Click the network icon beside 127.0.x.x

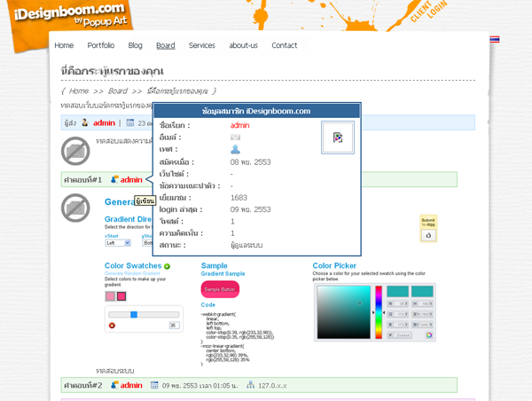click(250, 385)
